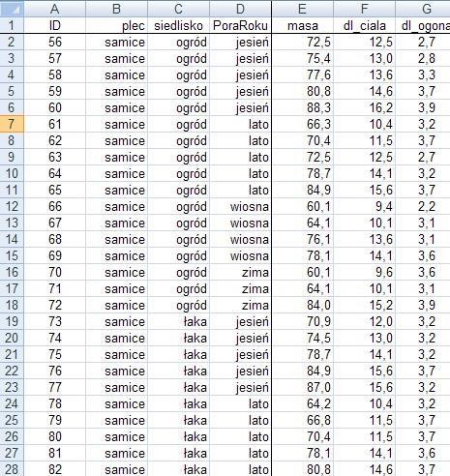The width and height of the screenshot is (450, 476).
Task: Click masa value 66,8
Action: (302, 420)
